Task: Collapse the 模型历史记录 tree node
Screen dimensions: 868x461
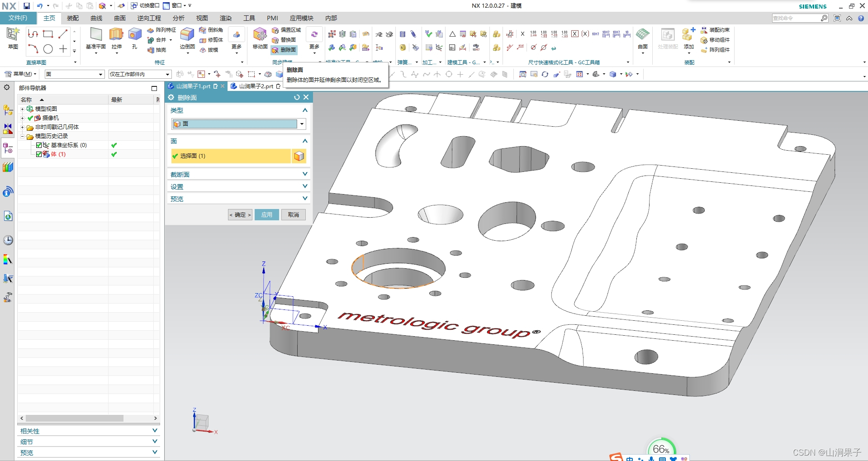Action: pyautogui.click(x=22, y=136)
